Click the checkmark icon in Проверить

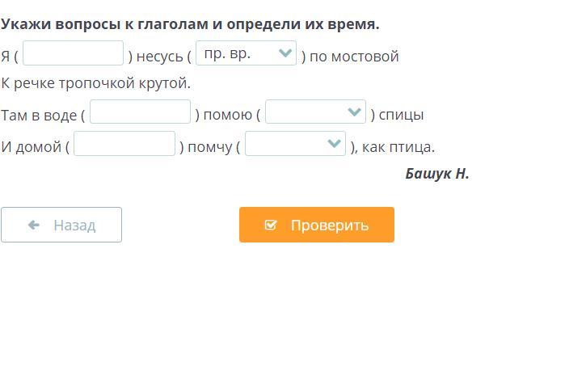pyautogui.click(x=271, y=226)
